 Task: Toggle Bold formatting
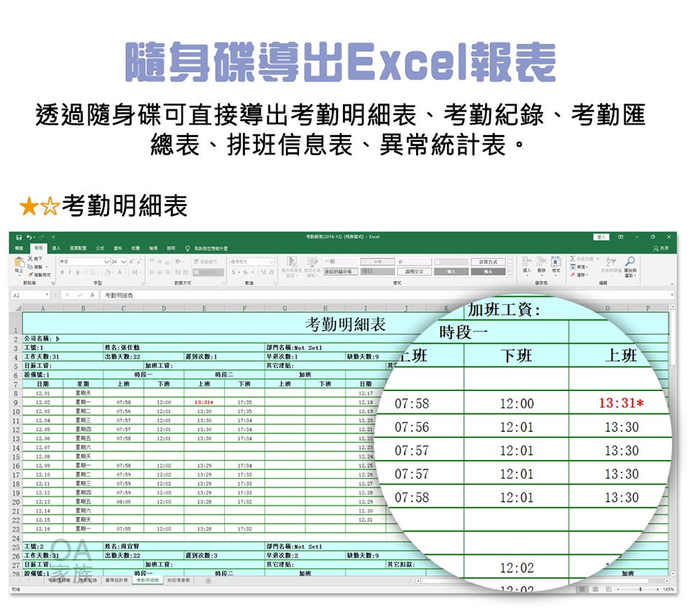point(63,272)
